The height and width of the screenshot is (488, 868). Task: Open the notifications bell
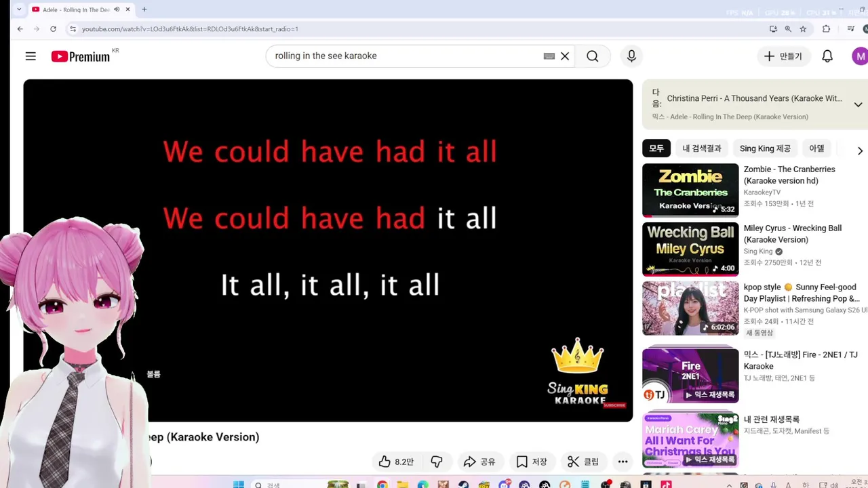click(x=827, y=56)
